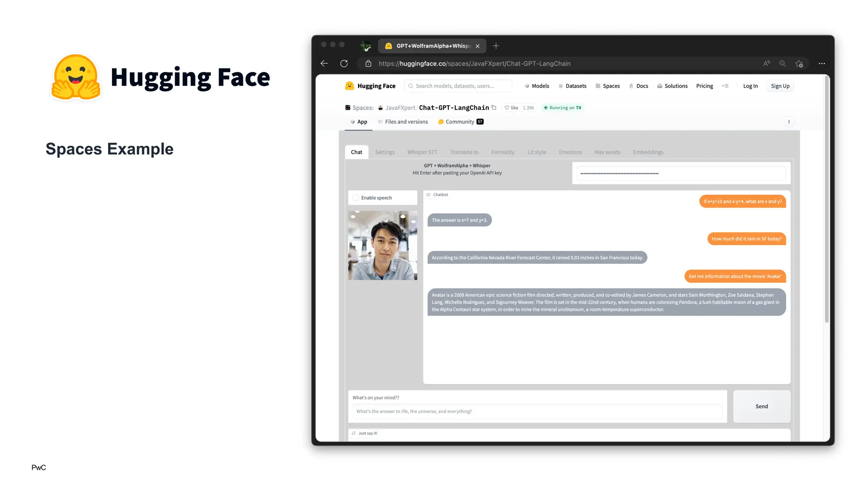The image size is (868, 488).
Task: Click the California Nevada River Forecast reply
Action: click(537, 258)
